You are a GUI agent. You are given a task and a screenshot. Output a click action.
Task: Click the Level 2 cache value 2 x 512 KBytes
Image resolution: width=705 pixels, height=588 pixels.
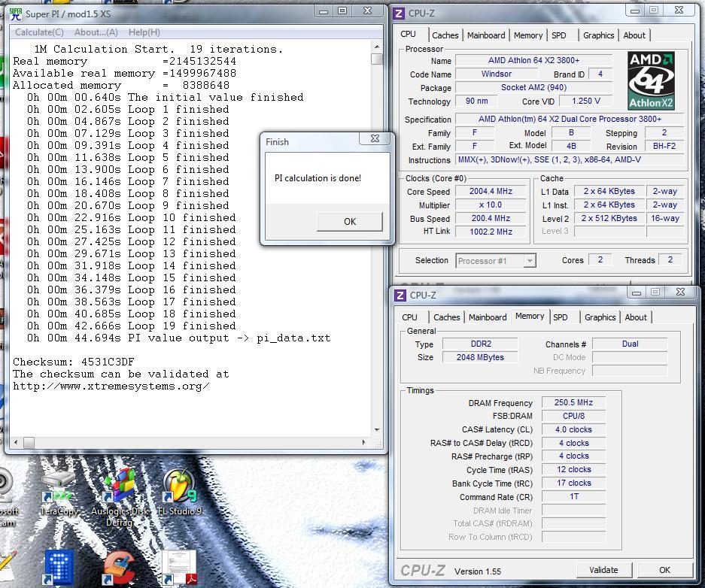pyautogui.click(x=609, y=218)
